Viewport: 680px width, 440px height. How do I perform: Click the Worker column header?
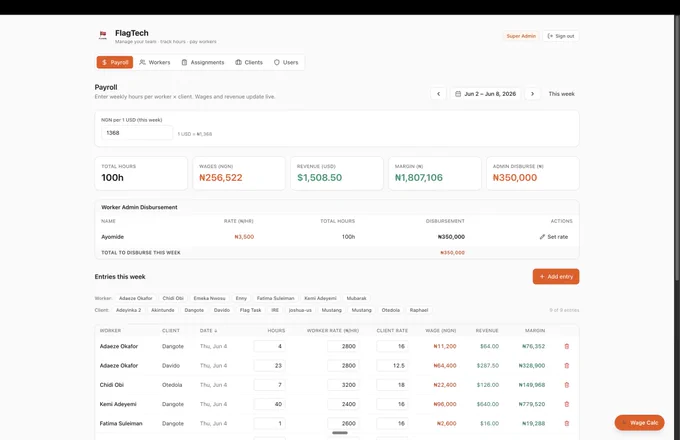(110, 331)
